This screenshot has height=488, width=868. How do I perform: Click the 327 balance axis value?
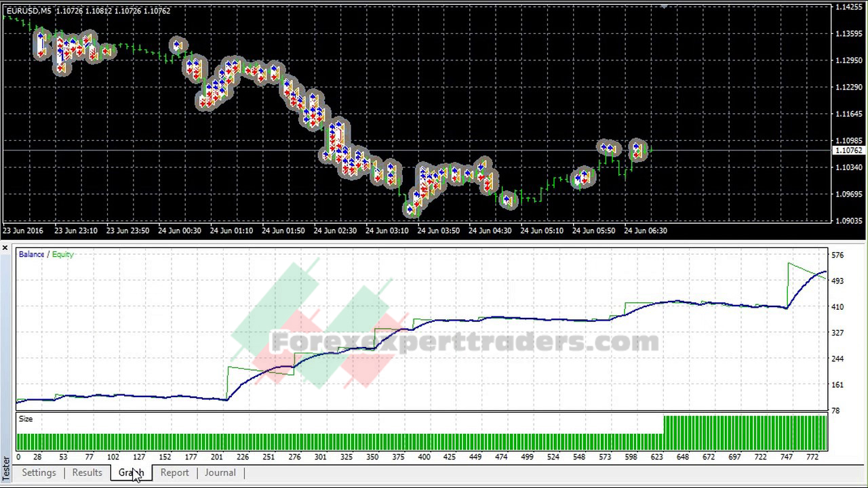click(837, 333)
